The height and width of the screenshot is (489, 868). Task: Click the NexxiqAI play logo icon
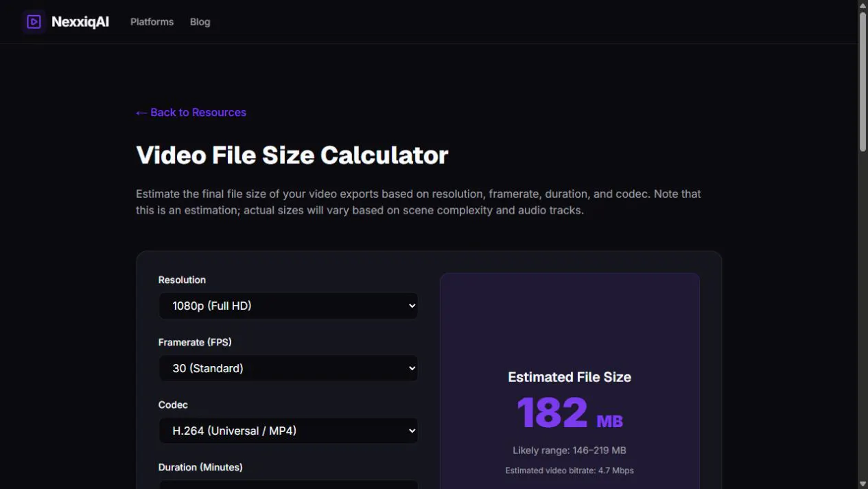coord(34,22)
